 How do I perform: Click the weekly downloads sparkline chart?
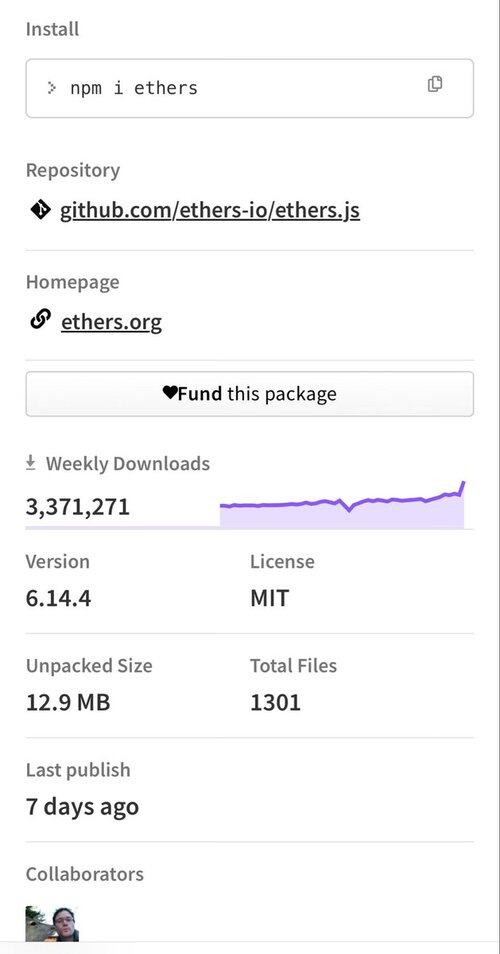[342, 504]
